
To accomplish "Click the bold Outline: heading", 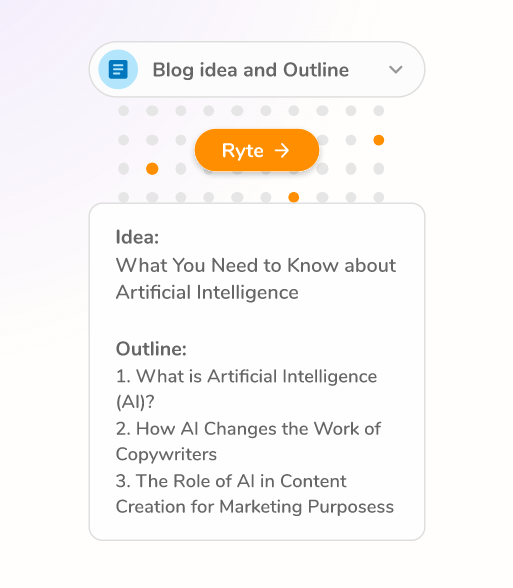I will click(x=151, y=349).
